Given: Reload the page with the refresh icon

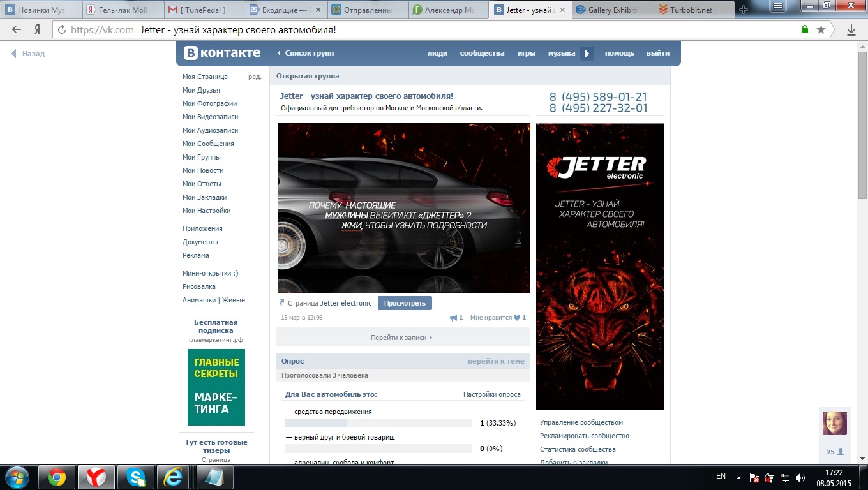Looking at the screenshot, I should 62,29.
